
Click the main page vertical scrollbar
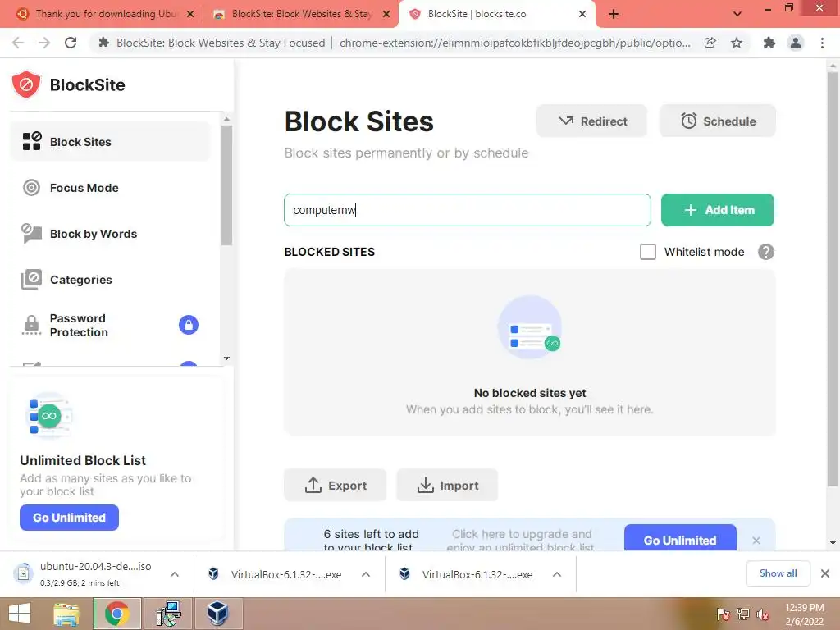point(833,279)
